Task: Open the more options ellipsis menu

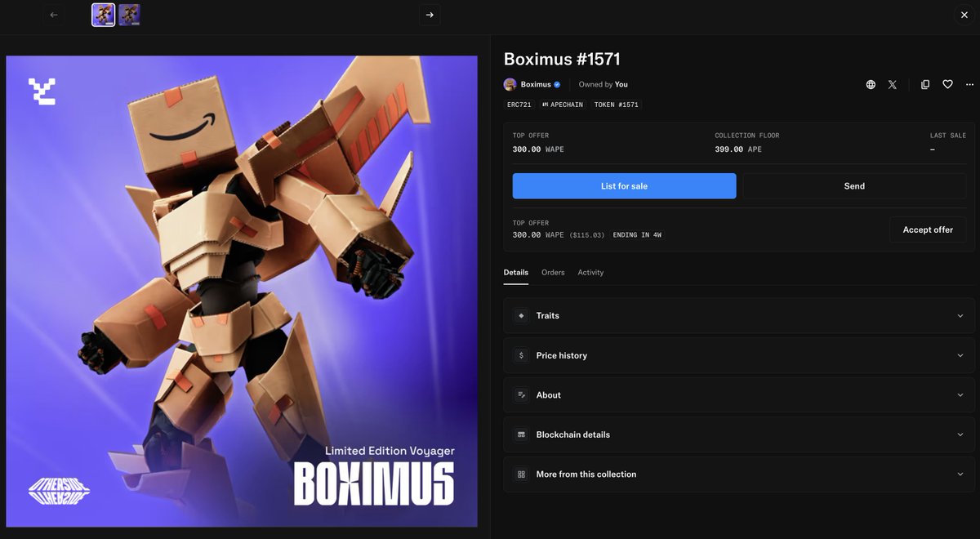Action: coord(969,84)
